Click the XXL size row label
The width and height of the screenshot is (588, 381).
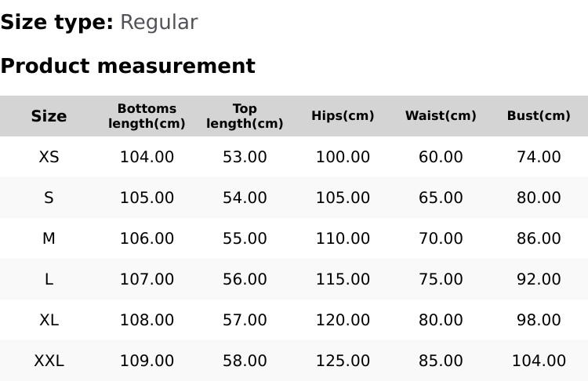coord(49,361)
